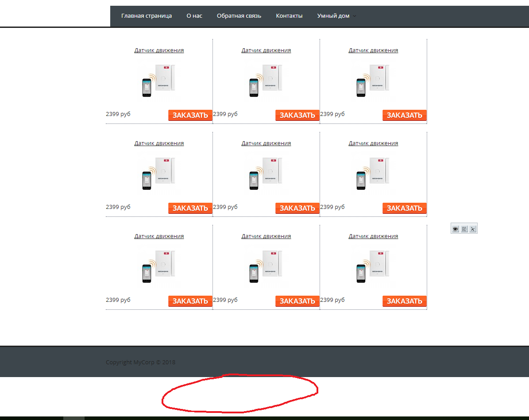Go to the О нас page

coord(194,16)
